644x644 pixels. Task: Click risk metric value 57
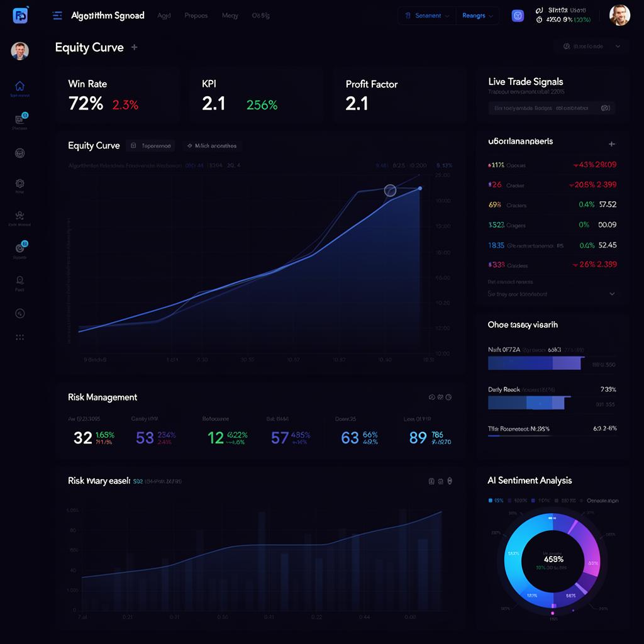(280, 438)
